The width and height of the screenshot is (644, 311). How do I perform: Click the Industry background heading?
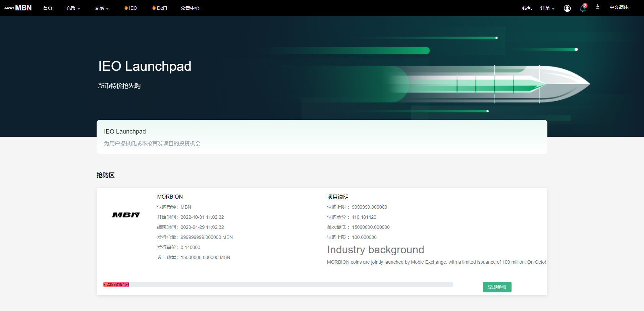[x=375, y=250]
